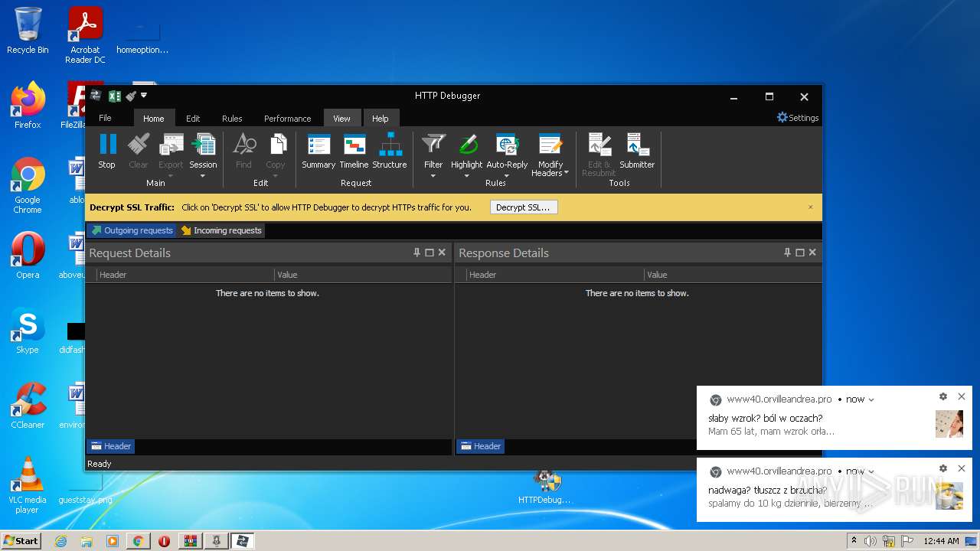This screenshot has width=980, height=551.
Task: Click the Edit & Resubmit tool
Action: (x=599, y=154)
